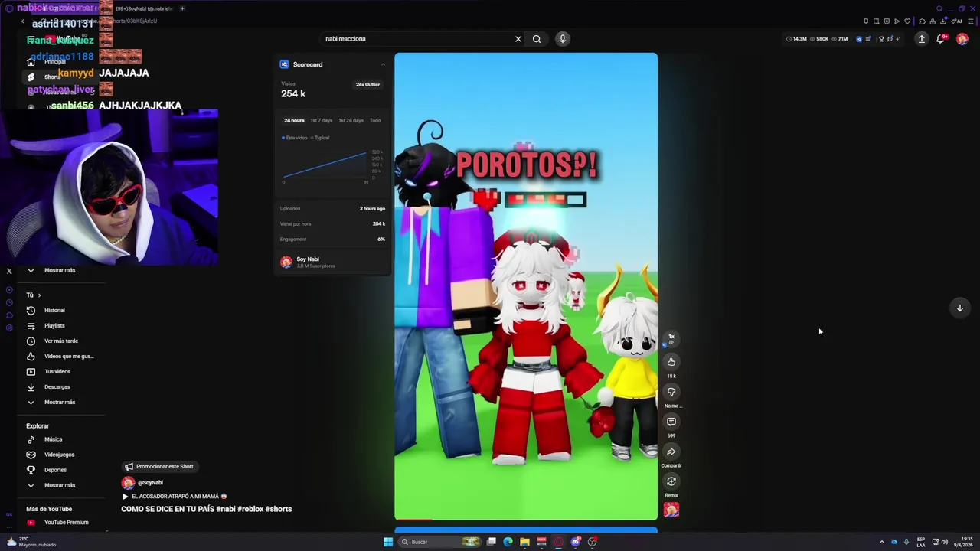Open Deportes in Explorar
The height and width of the screenshot is (551, 980).
click(60, 470)
